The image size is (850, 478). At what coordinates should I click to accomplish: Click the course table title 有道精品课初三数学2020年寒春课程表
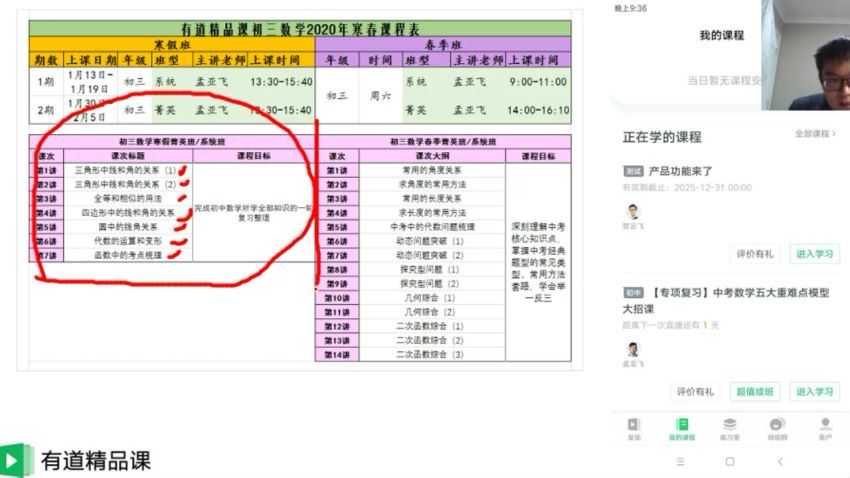point(300,29)
